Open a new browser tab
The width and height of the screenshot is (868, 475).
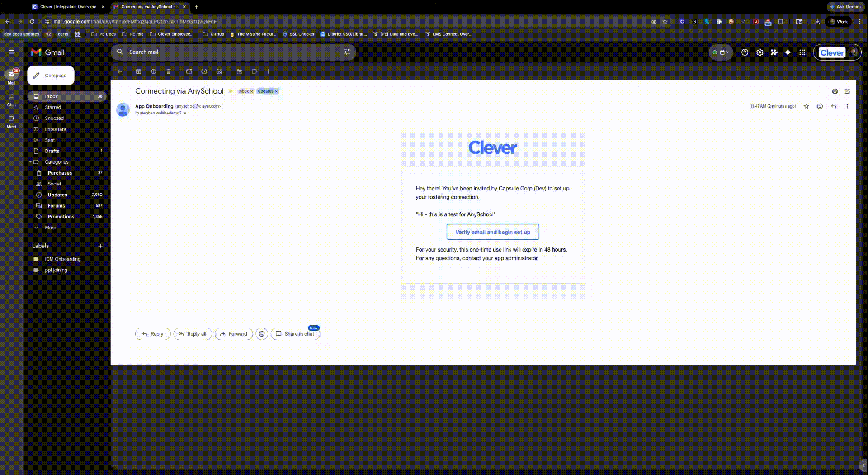(x=197, y=7)
